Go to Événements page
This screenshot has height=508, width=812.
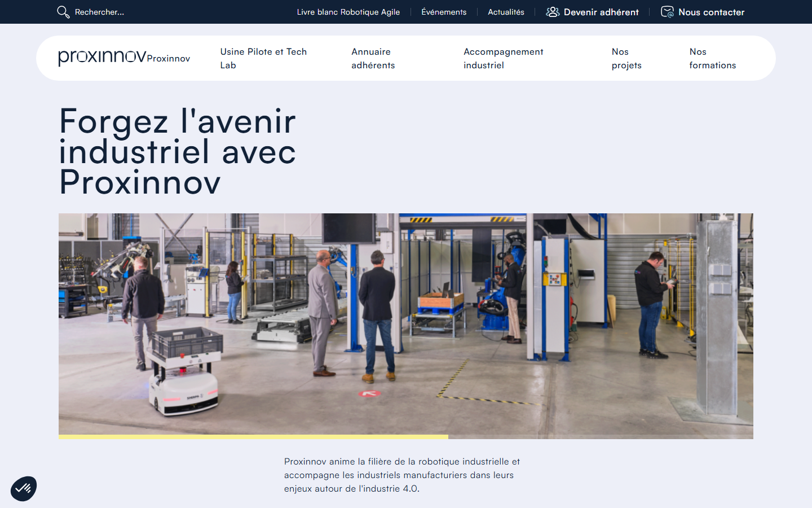(444, 12)
